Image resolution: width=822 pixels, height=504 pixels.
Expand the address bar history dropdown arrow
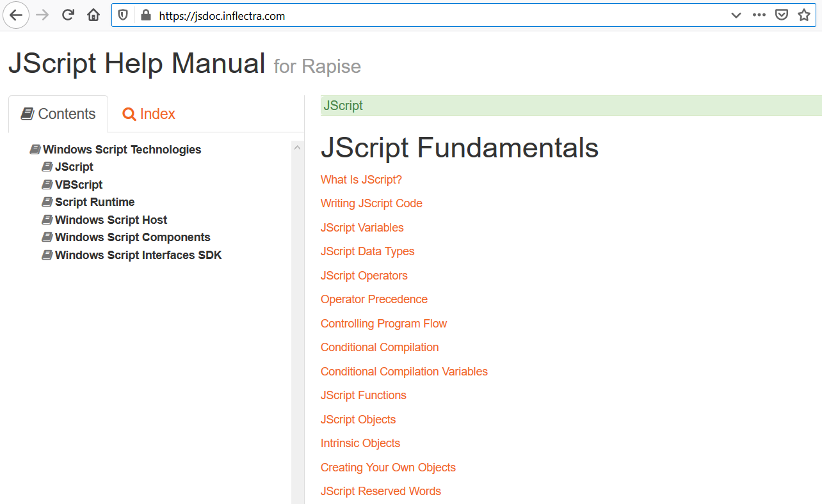coord(736,15)
